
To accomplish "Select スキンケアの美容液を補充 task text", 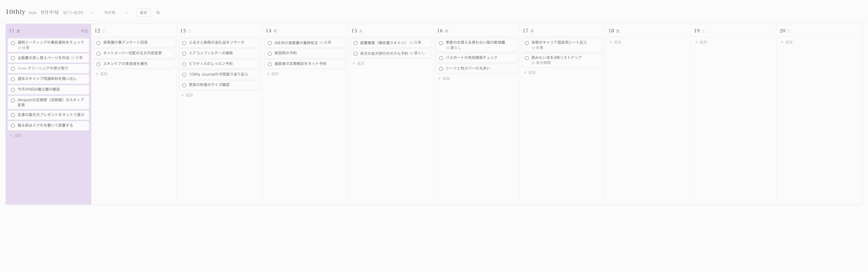I will 125,64.
